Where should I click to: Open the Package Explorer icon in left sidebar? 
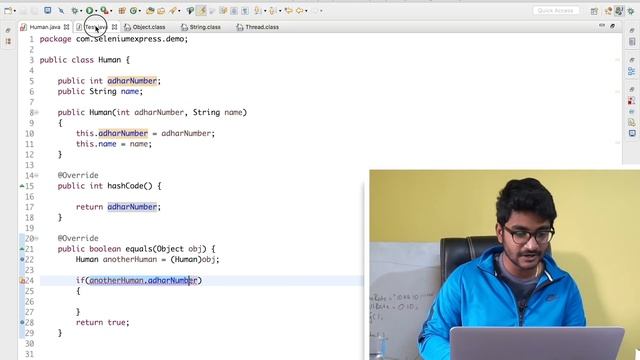(8, 41)
